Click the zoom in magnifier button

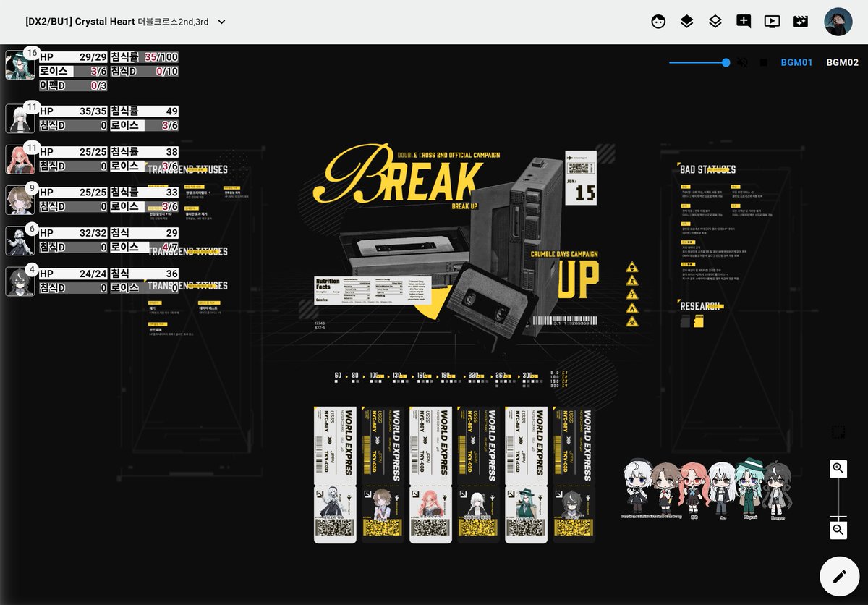click(x=838, y=468)
